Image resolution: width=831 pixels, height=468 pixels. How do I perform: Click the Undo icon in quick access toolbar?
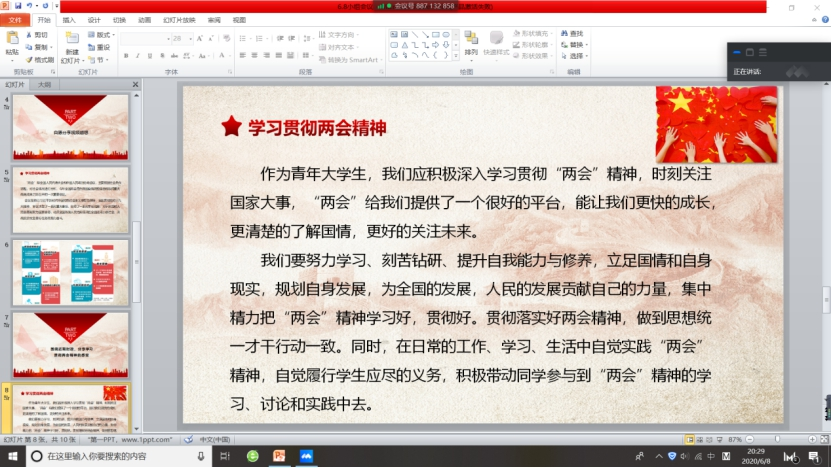pos(31,6)
